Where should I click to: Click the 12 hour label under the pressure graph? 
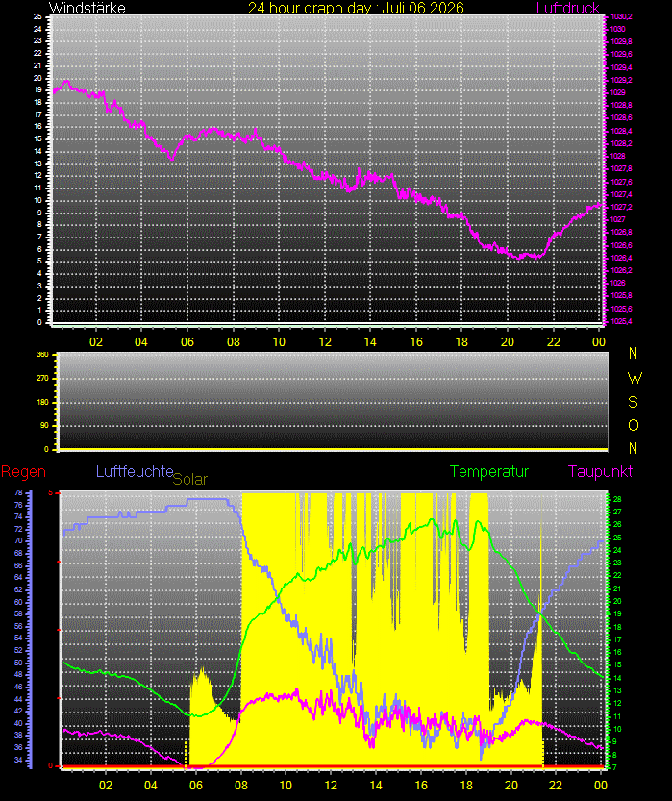[x=325, y=341]
